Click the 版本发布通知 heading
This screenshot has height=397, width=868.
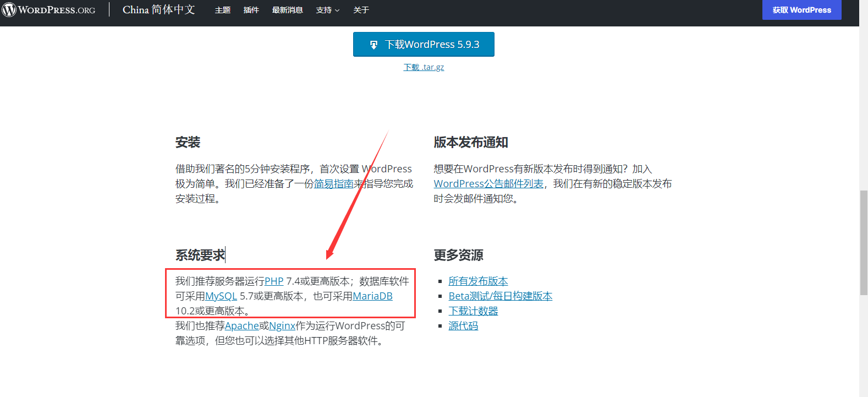[471, 143]
